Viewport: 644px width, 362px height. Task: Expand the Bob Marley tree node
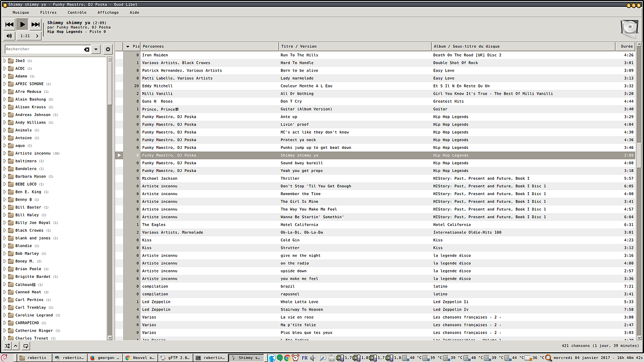tap(5, 253)
